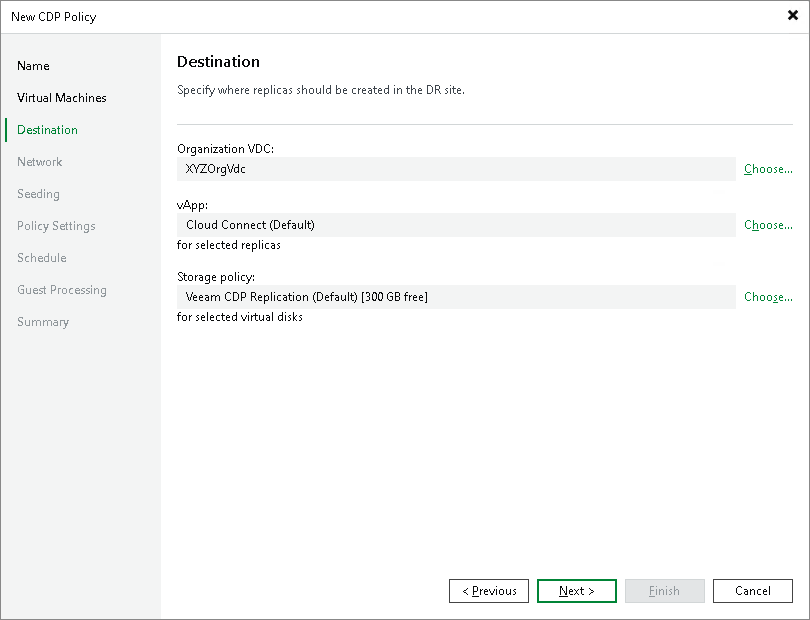Select the Seeding step
This screenshot has height=620, width=810.
[38, 193]
